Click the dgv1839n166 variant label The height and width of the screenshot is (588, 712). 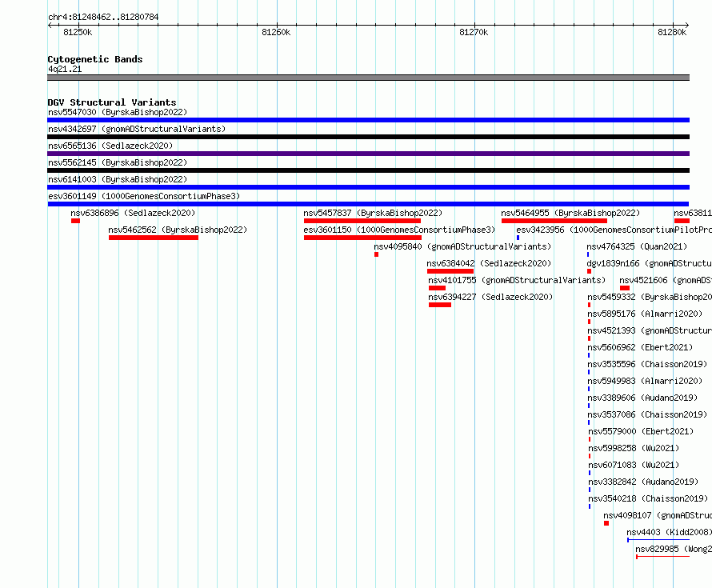(650, 263)
